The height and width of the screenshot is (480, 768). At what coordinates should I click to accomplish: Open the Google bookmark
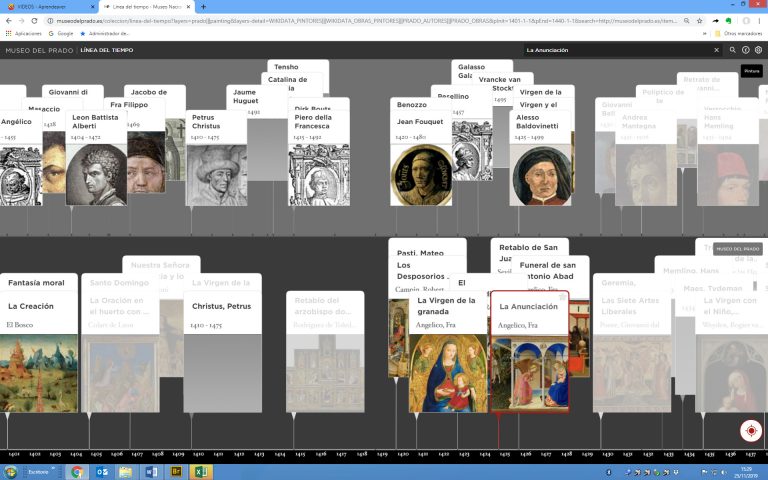pos(61,33)
